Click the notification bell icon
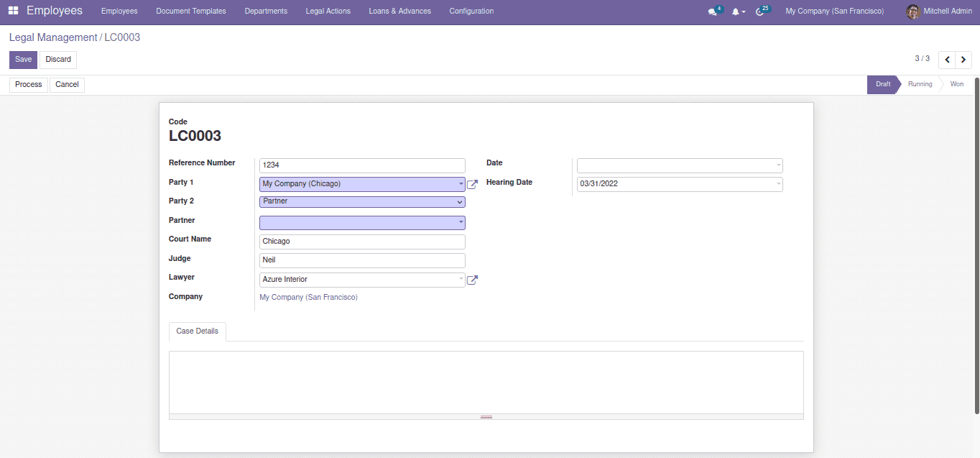980x458 pixels. [735, 12]
